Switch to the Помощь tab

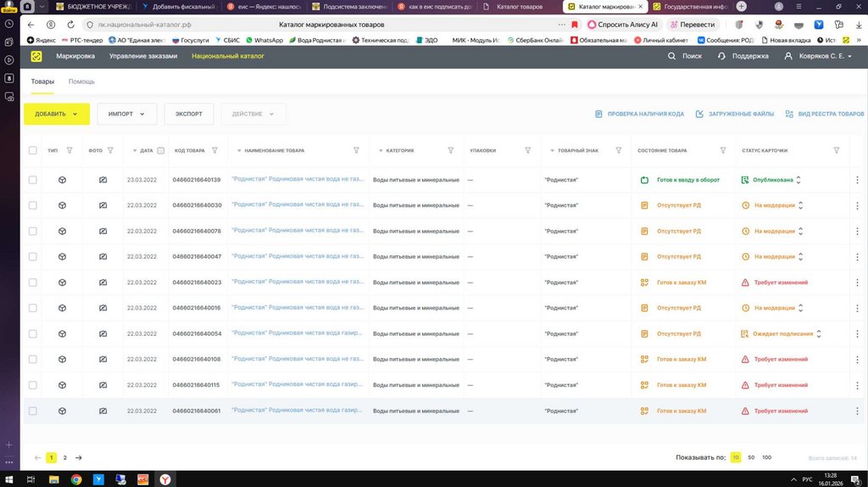point(81,81)
